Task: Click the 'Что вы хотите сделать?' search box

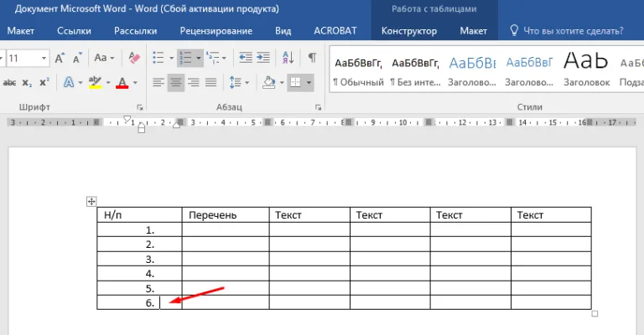Action: tap(567, 31)
